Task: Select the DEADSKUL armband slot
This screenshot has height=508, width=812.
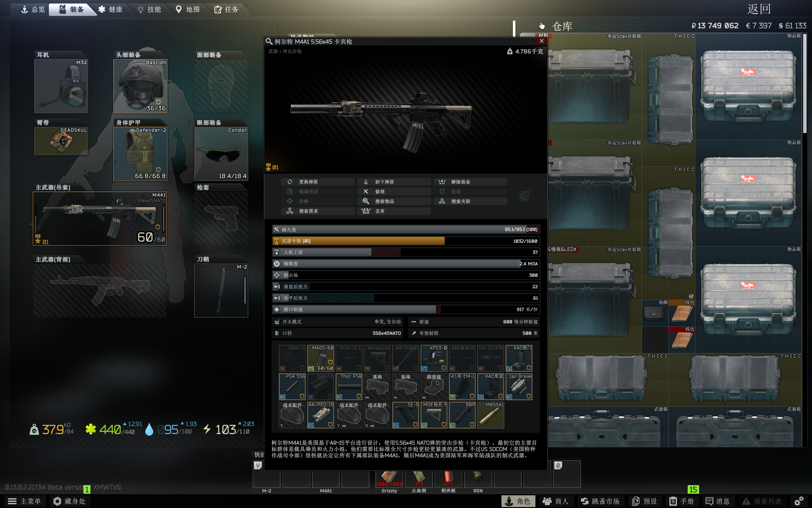Action: point(61,141)
